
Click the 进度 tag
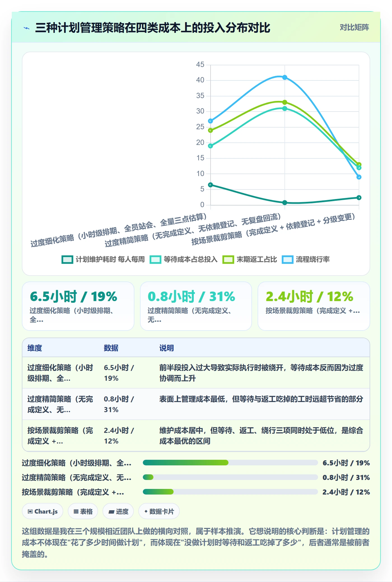point(118,511)
